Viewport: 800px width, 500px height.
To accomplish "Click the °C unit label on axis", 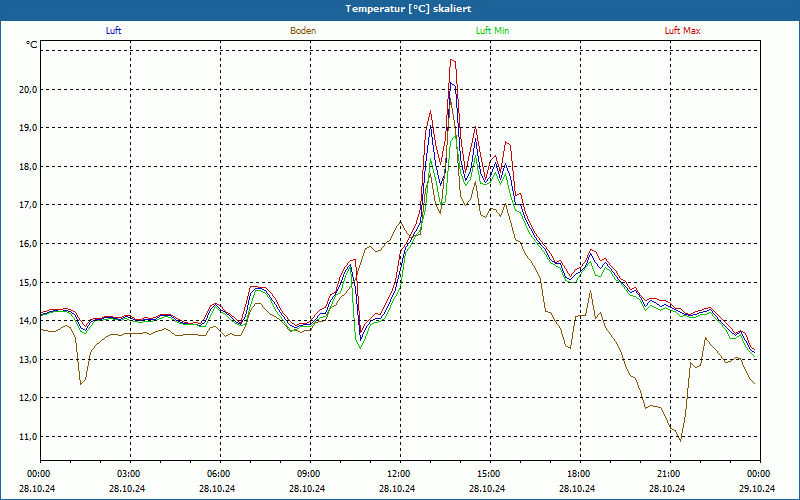I will tap(32, 45).
